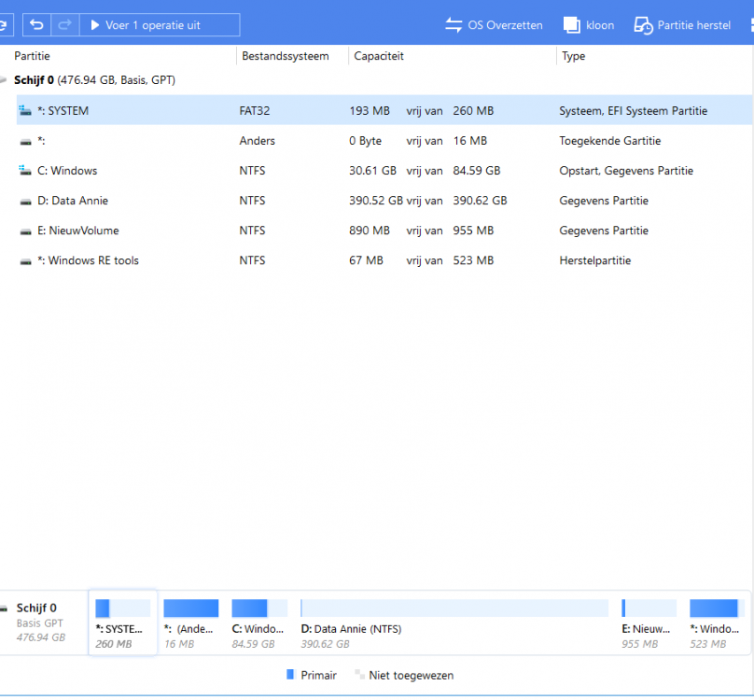Viewport: 754px width, 700px height.
Task: Click the Niet toegewezen legend swatch
Action: (x=358, y=675)
